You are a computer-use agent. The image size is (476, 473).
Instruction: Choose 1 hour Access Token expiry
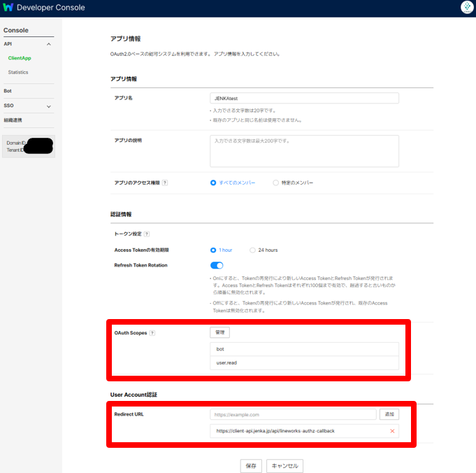tap(214, 250)
